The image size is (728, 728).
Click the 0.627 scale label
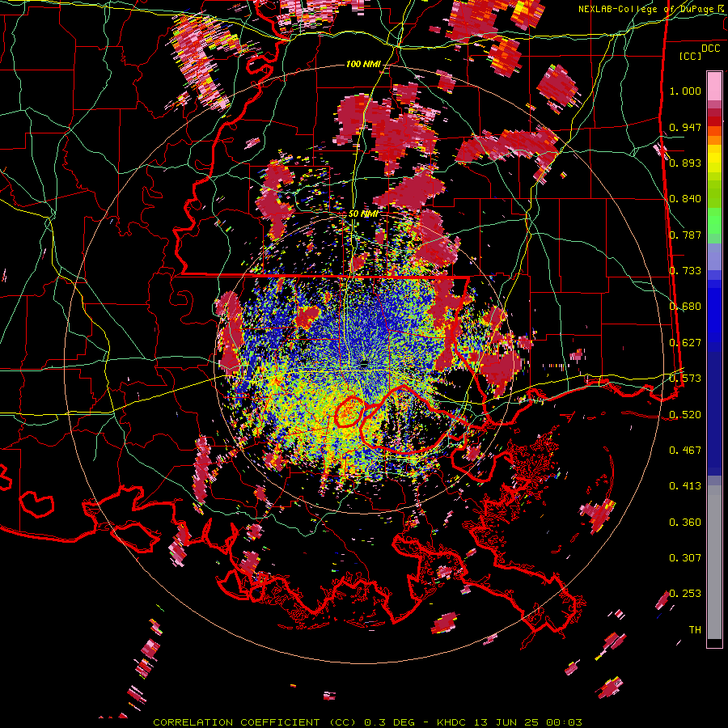pyautogui.click(x=685, y=343)
